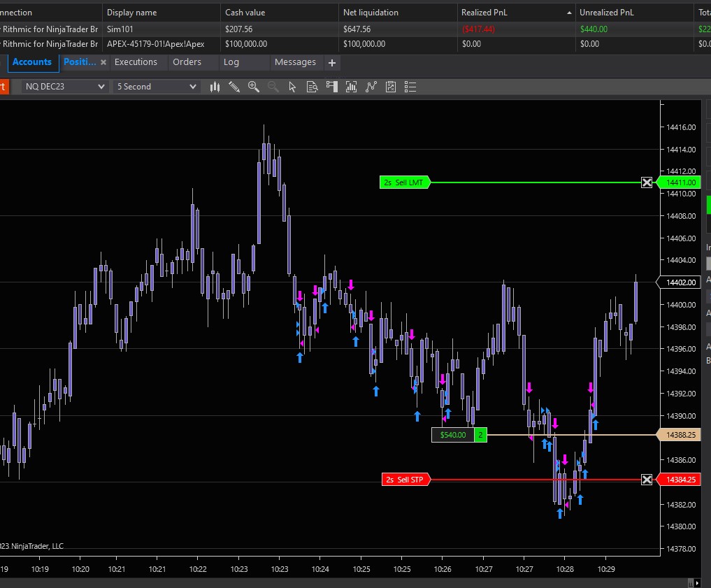Open the bar type chart style icon
The width and height of the screenshot is (711, 588).
(215, 87)
